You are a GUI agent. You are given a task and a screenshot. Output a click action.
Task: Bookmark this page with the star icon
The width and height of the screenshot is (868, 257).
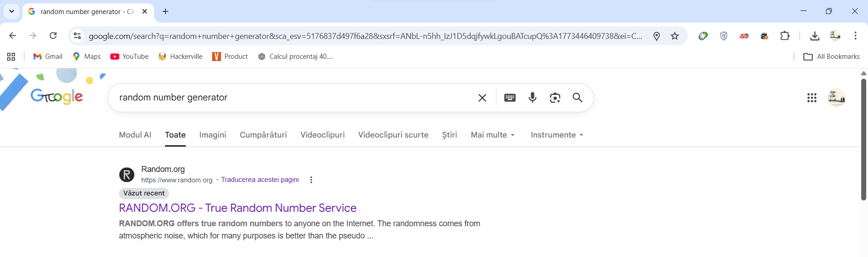click(x=675, y=36)
